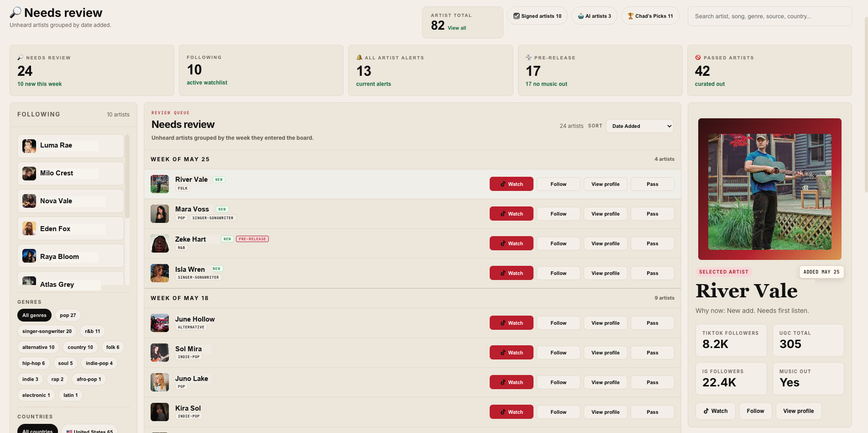Open June Hollow row thumbnail
Viewport: 868px width, 433px height.
click(x=160, y=323)
